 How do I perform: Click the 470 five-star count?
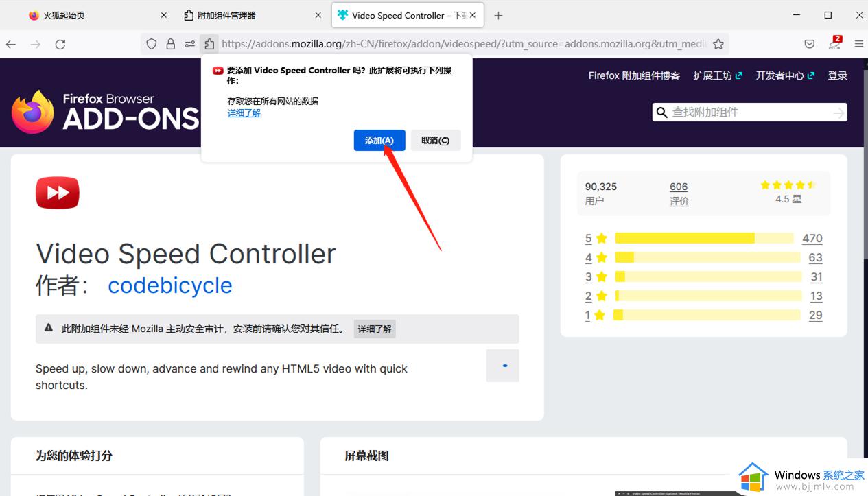point(812,238)
